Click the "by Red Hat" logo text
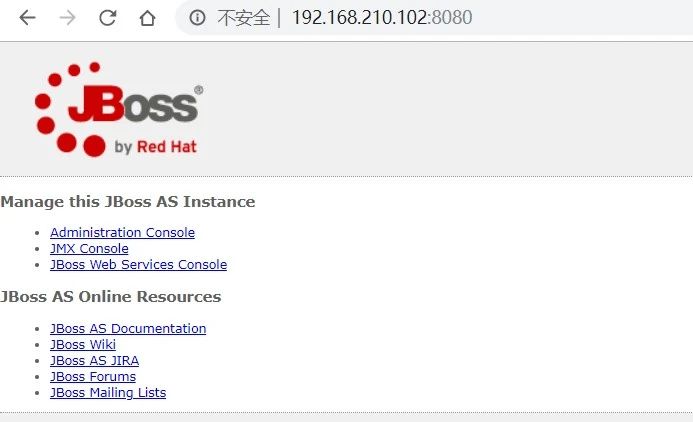This screenshot has width=693, height=422. point(155,147)
